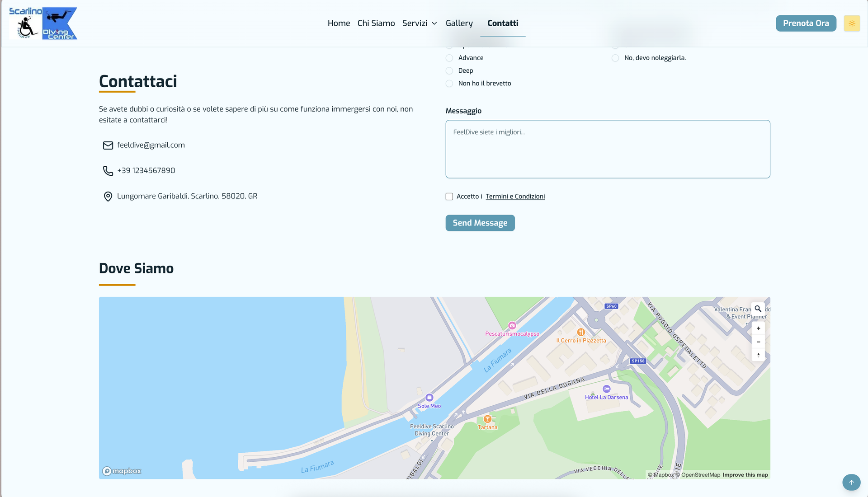This screenshot has height=497, width=868.
Task: Zoom out the map with minus
Action: click(x=758, y=342)
